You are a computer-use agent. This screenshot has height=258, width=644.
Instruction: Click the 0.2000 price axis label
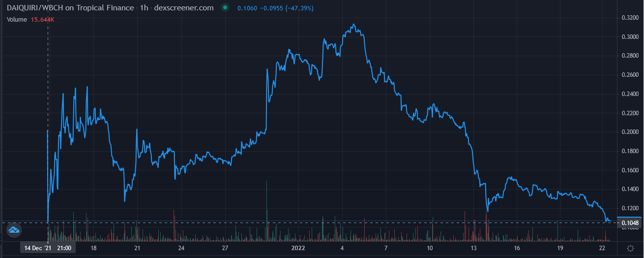[x=630, y=132]
